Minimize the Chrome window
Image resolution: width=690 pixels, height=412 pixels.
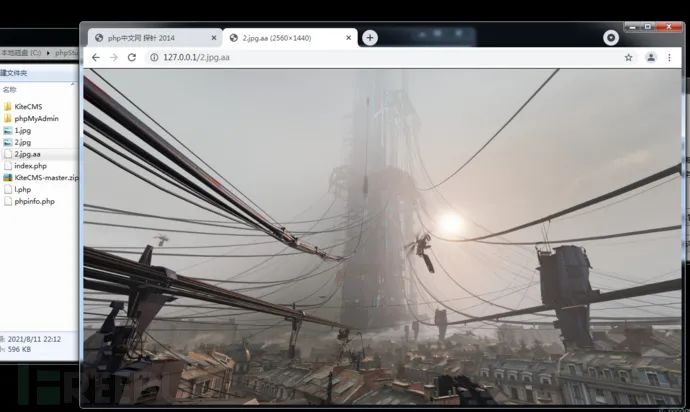pyautogui.click(x=633, y=27)
